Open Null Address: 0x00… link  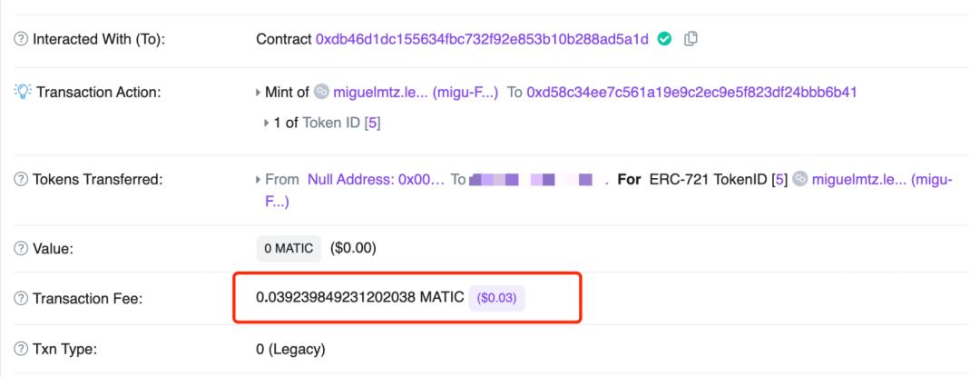tap(377, 180)
